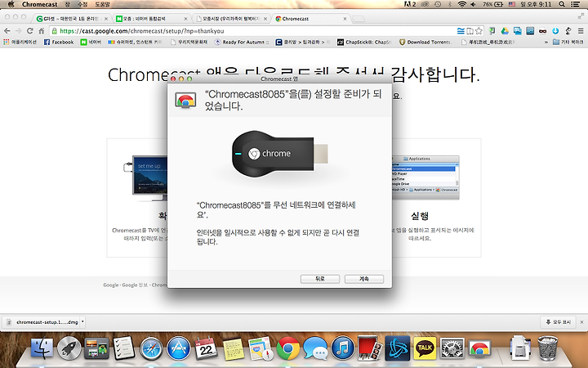Open chromecast-setup dmg downloaded file
588x368 pixels.
(43, 322)
